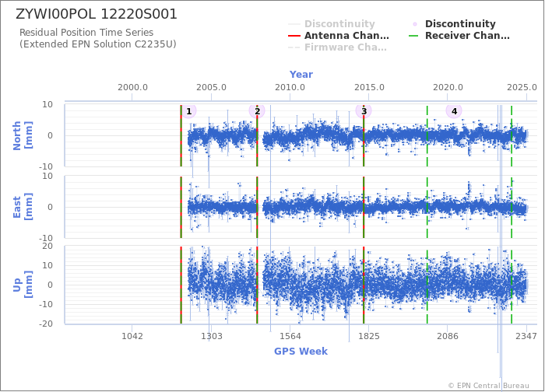Click the East [mm] axis label

23,207
